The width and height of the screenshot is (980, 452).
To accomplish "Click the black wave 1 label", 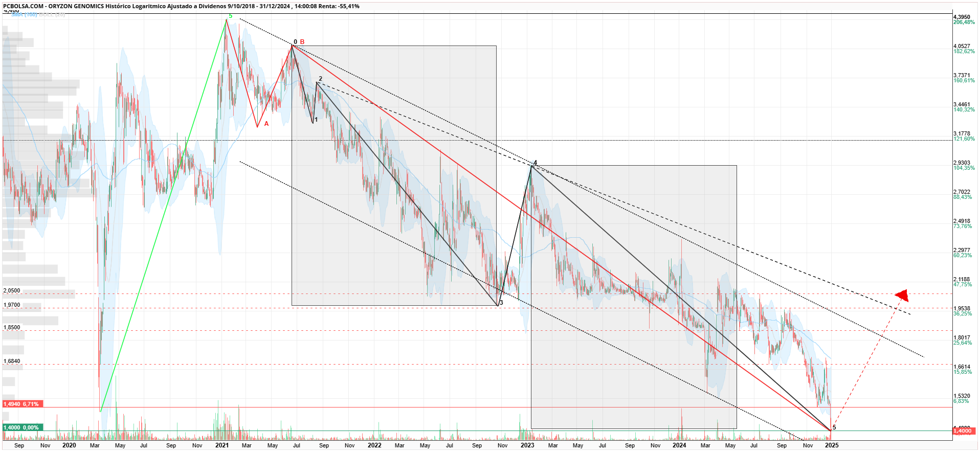I will point(316,120).
